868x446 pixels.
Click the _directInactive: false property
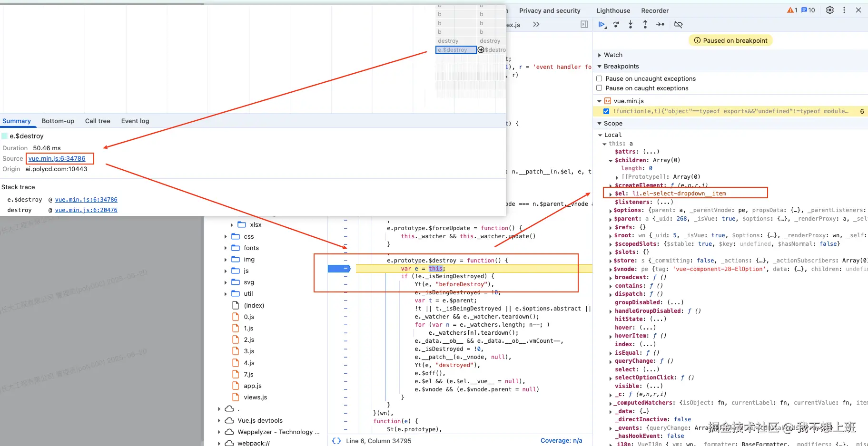[x=653, y=419]
